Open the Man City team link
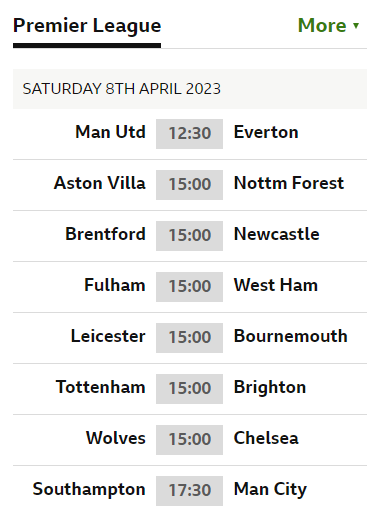Image resolution: width=390 pixels, height=522 pixels. click(x=270, y=489)
